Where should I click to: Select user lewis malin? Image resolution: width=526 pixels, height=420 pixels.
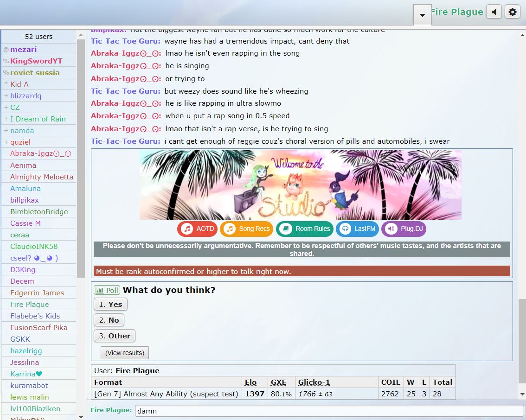click(38, 397)
